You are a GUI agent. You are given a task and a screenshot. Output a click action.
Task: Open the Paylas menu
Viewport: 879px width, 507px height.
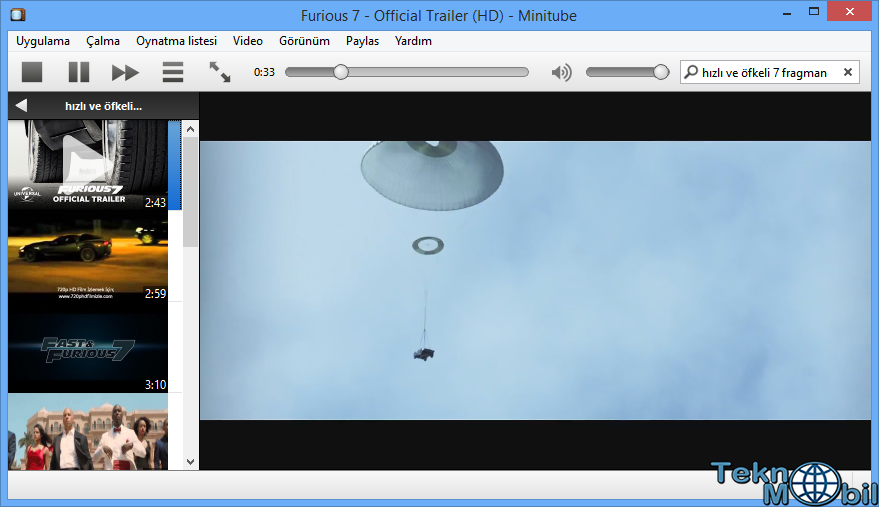click(362, 41)
